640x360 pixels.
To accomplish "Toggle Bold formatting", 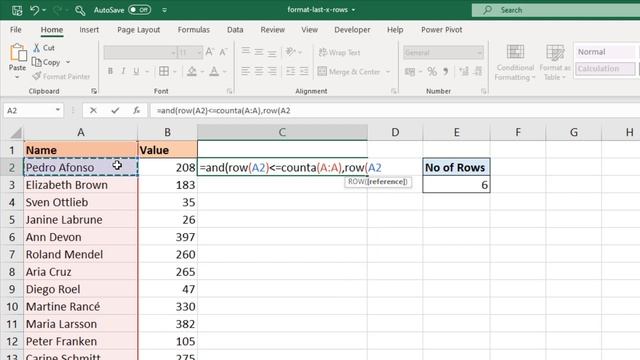I will [x=110, y=71].
